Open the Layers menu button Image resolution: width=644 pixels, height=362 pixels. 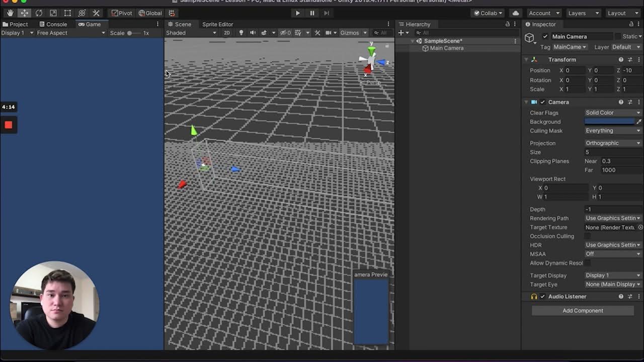[x=583, y=13]
